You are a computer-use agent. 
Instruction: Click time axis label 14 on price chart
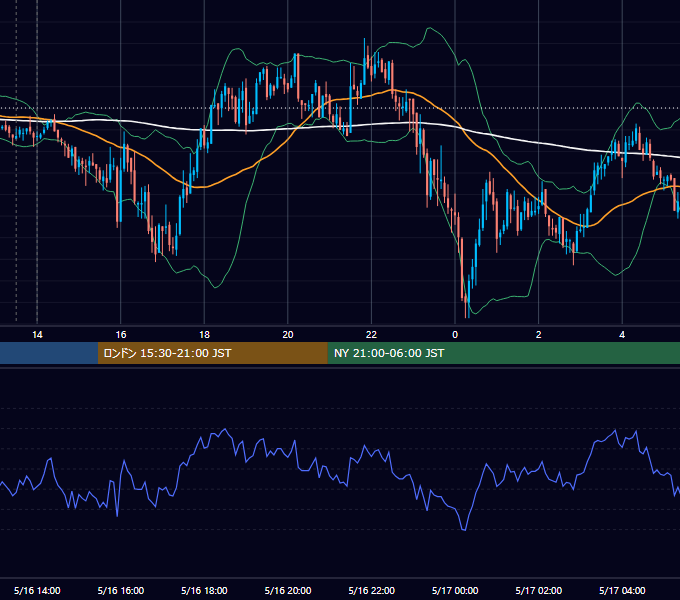[x=37, y=335]
